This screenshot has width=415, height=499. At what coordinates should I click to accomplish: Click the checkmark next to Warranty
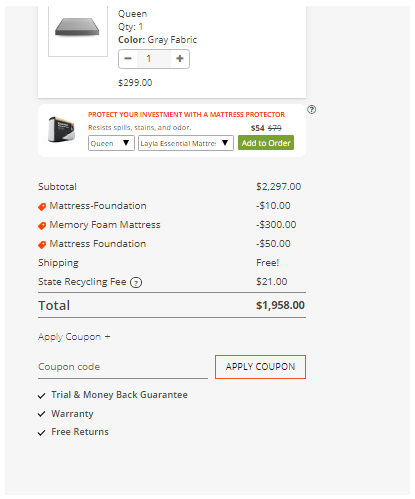(x=41, y=414)
